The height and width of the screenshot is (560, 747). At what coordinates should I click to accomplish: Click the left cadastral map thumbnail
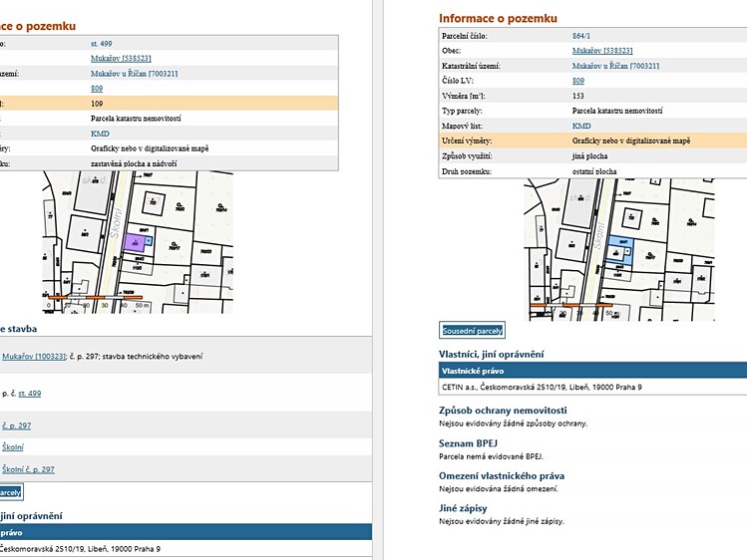138,242
